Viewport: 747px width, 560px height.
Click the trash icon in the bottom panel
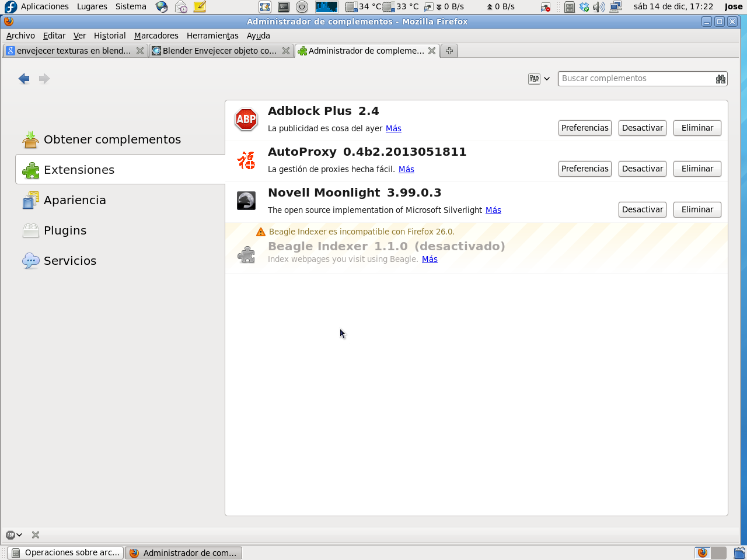pyautogui.click(x=739, y=552)
